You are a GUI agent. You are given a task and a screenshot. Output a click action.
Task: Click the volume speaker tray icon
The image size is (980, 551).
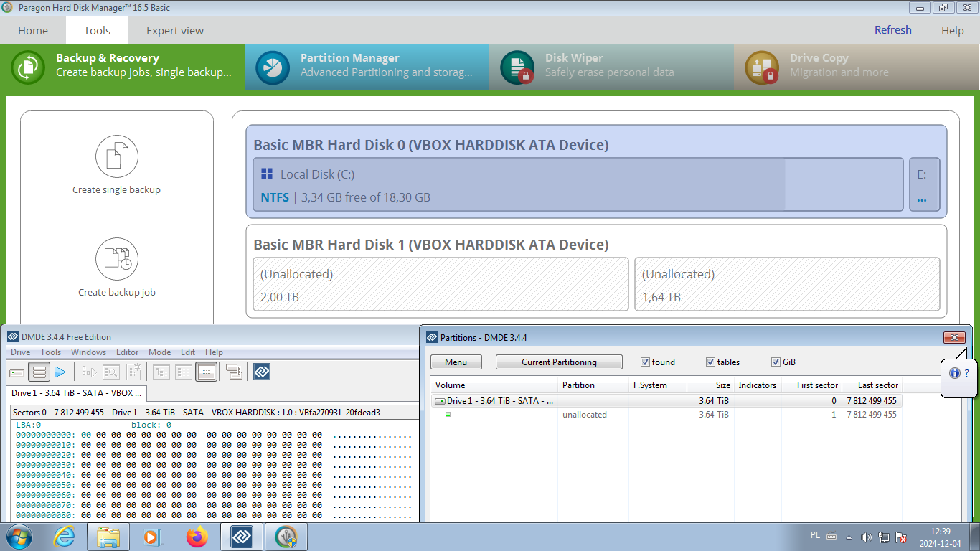[866, 537]
